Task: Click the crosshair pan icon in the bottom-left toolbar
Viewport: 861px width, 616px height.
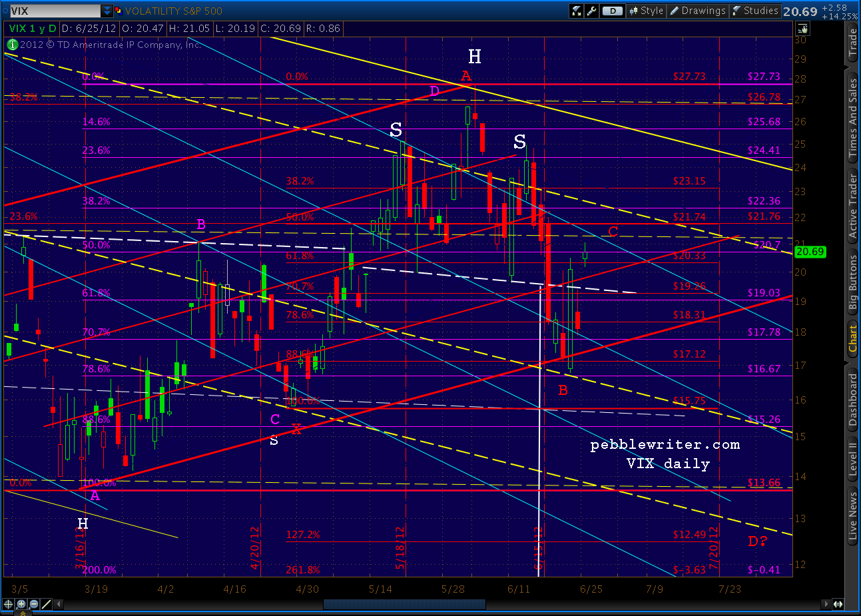Action: [x=9, y=604]
